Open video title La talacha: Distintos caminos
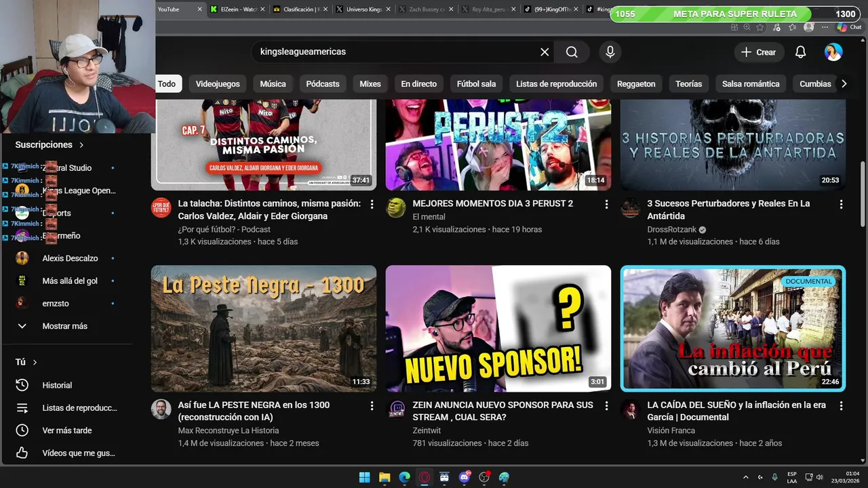 pos(269,210)
